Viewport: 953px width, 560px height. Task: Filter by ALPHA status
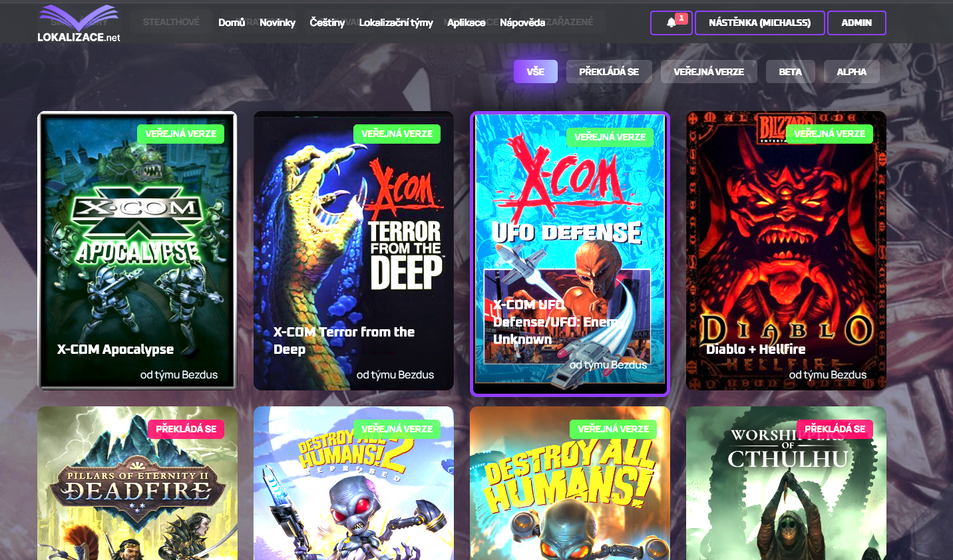[851, 72]
